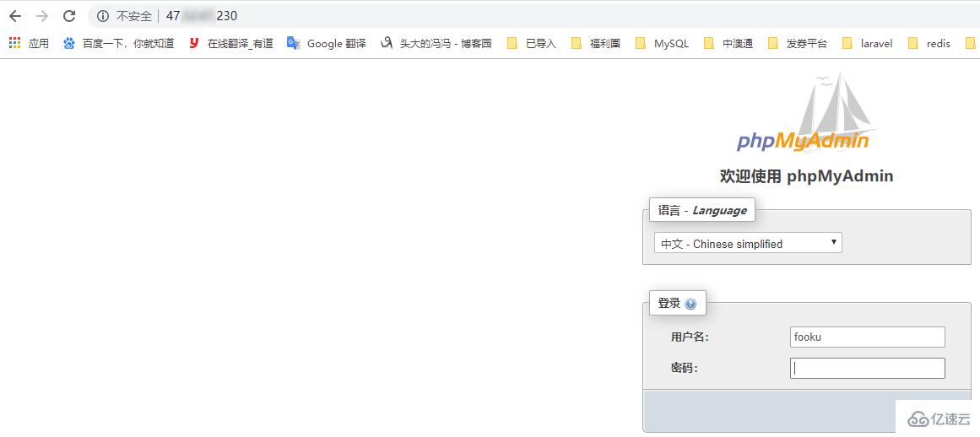The height and width of the screenshot is (437, 980).
Task: Open Google 翻译 bookmark
Action: (x=327, y=44)
